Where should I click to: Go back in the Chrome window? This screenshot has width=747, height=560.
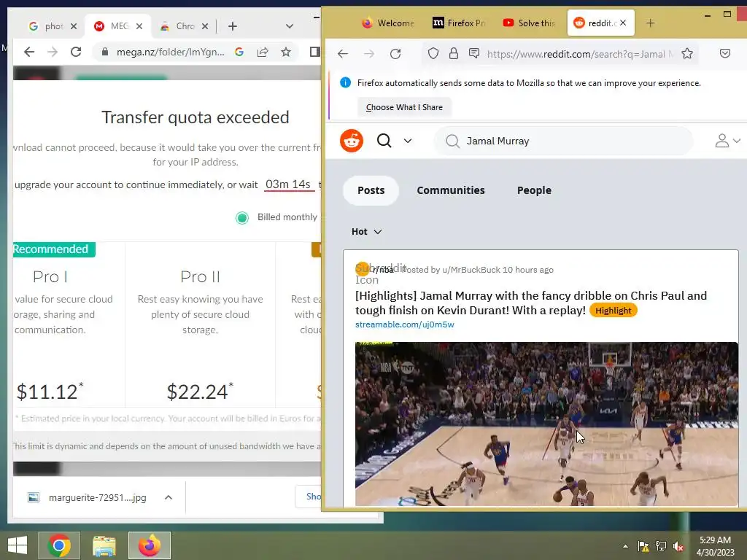coord(29,52)
